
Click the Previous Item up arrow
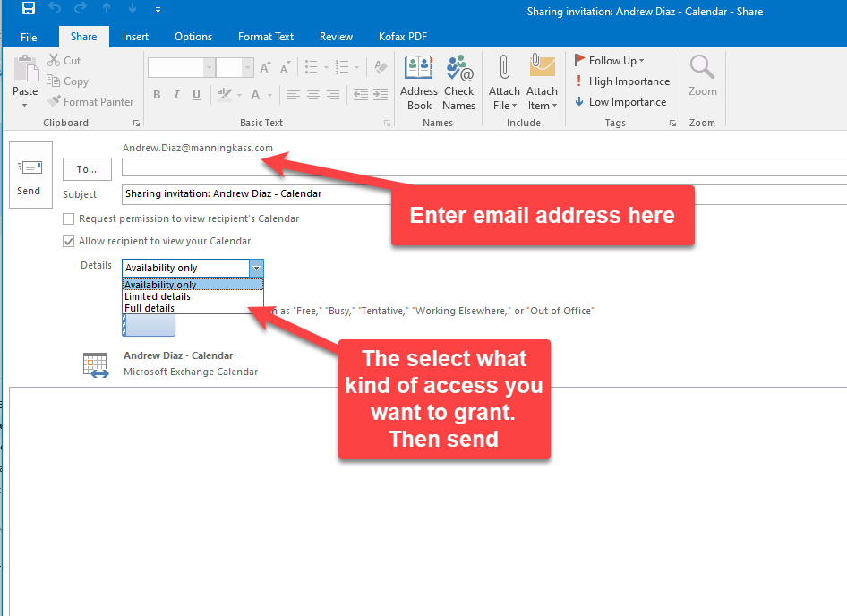(107, 8)
